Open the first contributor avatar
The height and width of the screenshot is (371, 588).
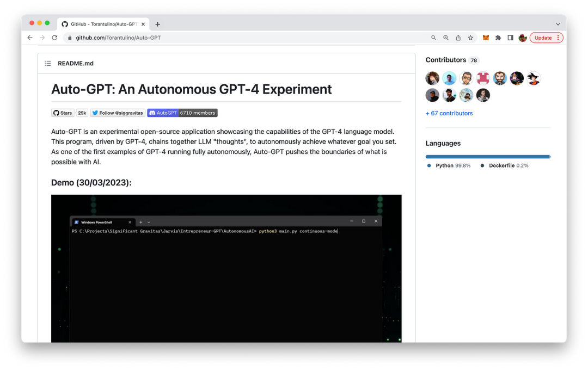(x=432, y=78)
